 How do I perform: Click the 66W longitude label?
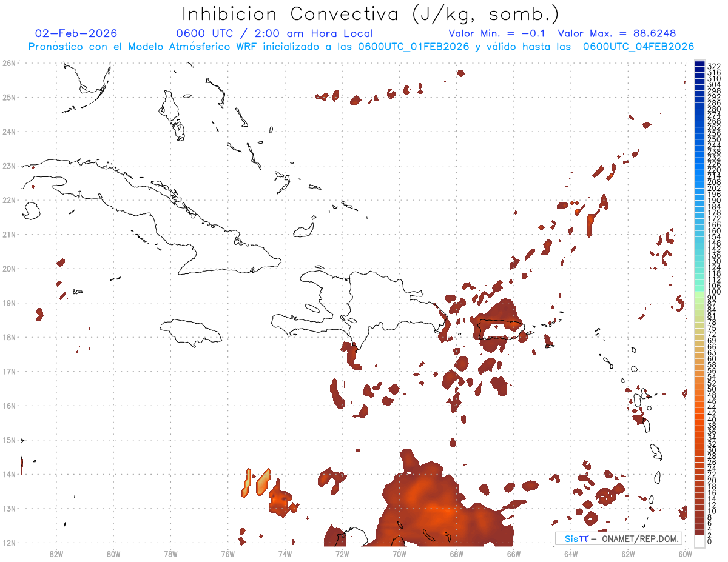pyautogui.click(x=514, y=554)
